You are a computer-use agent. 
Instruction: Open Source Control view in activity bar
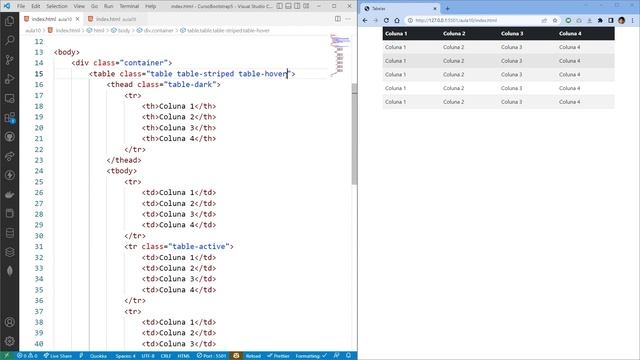pos(9,60)
